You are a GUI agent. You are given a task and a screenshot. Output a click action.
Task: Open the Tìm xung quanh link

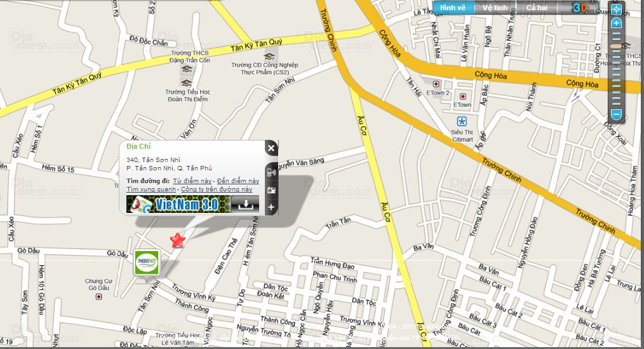click(151, 189)
